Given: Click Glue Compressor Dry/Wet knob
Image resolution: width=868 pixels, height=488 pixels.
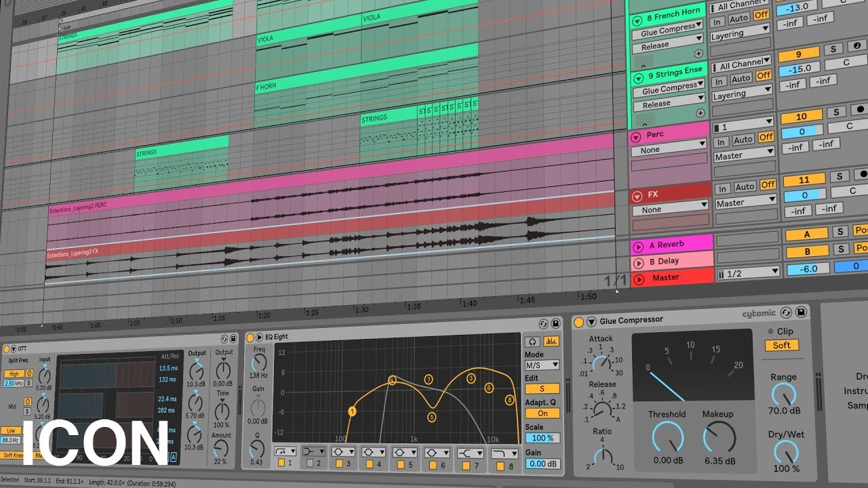Looking at the screenshot, I should click(x=787, y=452).
